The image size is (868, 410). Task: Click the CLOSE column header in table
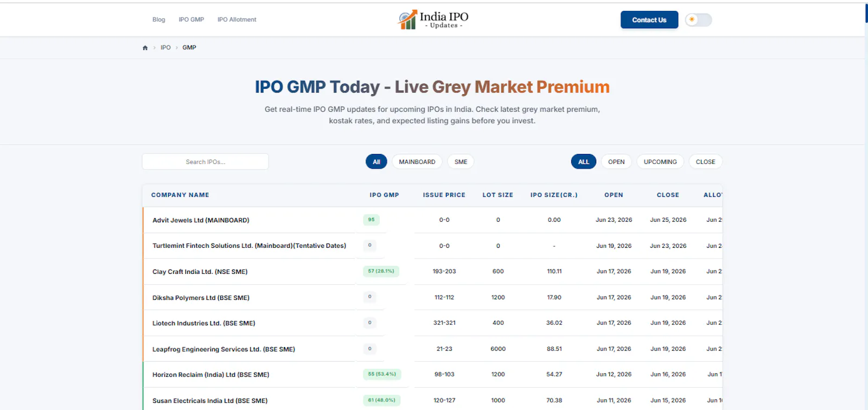(668, 195)
